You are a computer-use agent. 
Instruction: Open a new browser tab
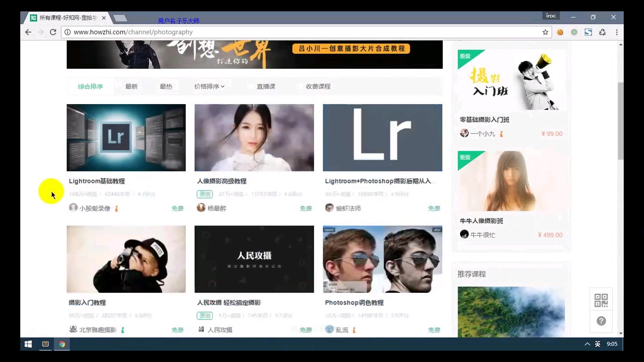pos(120,18)
